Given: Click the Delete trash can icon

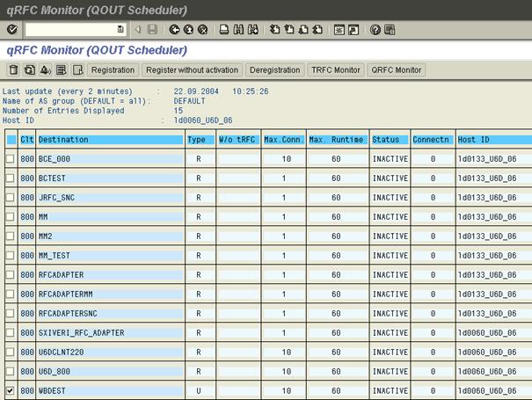Looking at the screenshot, I should pyautogui.click(x=13, y=69).
